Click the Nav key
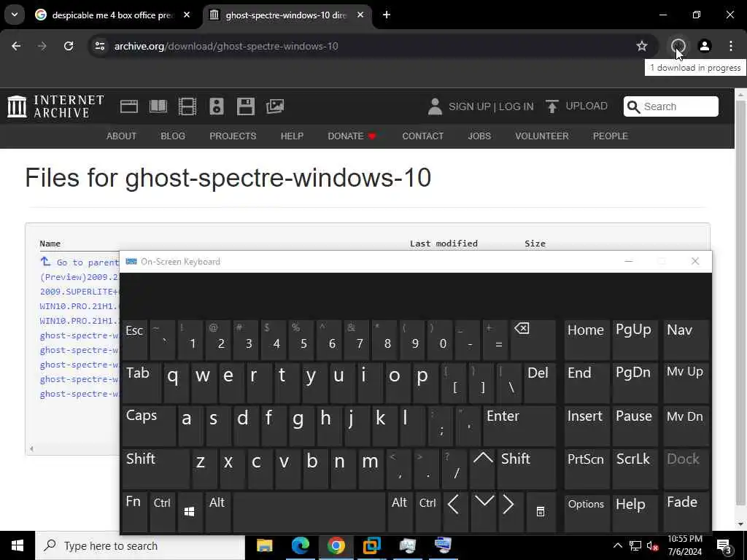The image size is (747, 560). coord(686,340)
